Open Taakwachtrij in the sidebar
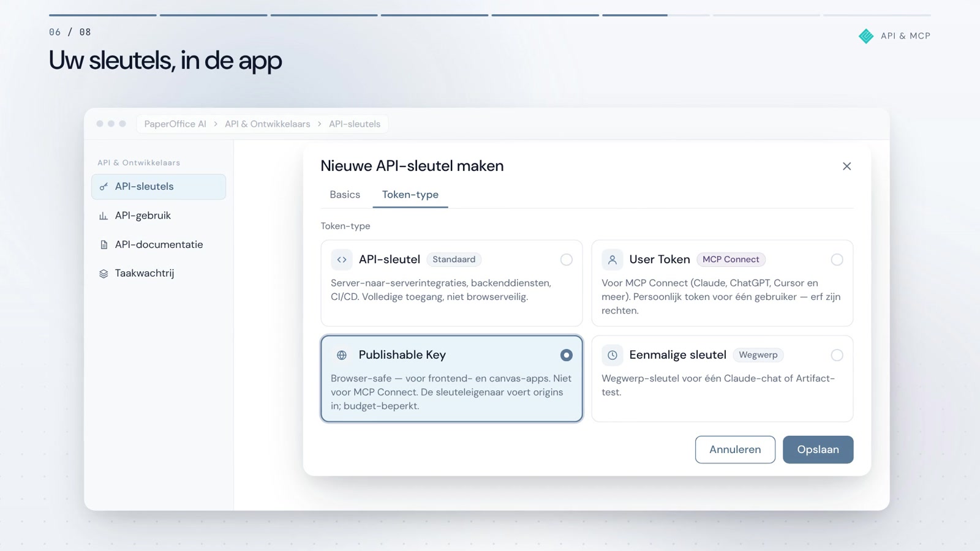The image size is (980, 551). 159,273
